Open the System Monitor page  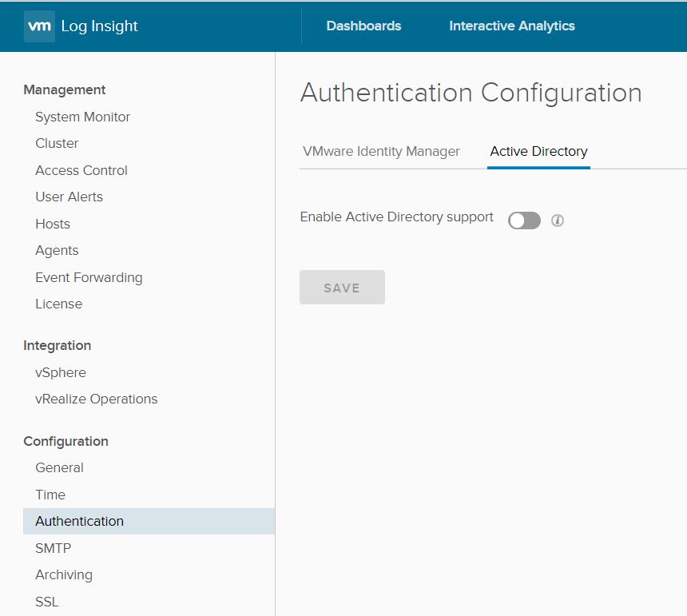click(82, 117)
